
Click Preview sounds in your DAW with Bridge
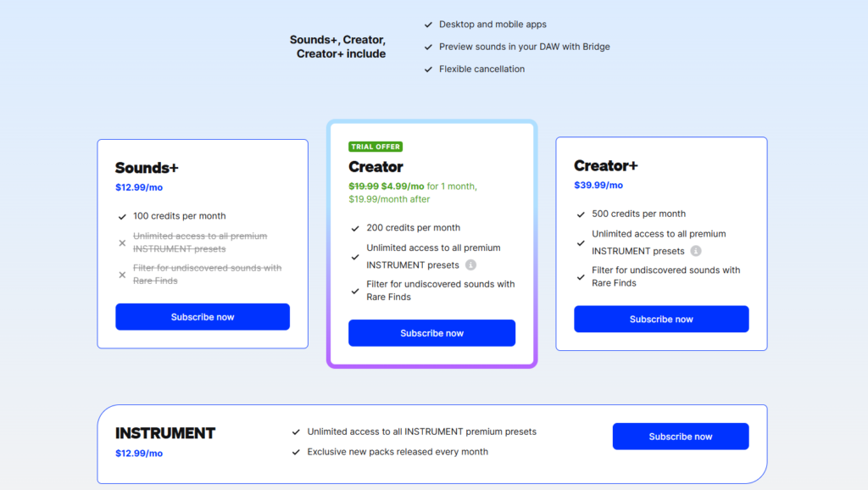point(524,47)
